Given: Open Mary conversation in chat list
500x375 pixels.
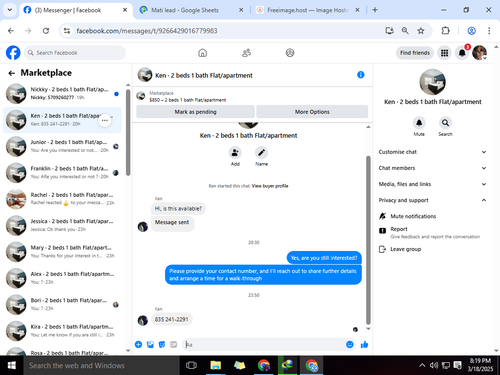Looking at the screenshot, I should 62,252.
